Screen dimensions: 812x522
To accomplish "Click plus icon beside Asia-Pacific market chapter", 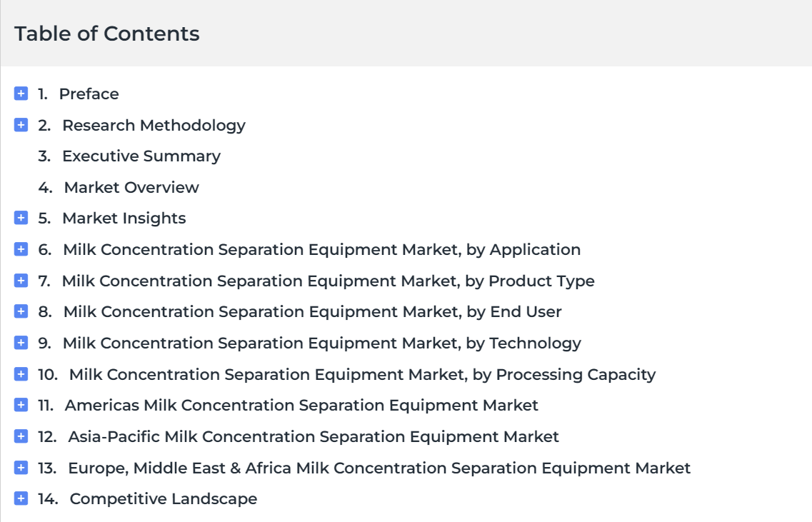I will [x=21, y=436].
